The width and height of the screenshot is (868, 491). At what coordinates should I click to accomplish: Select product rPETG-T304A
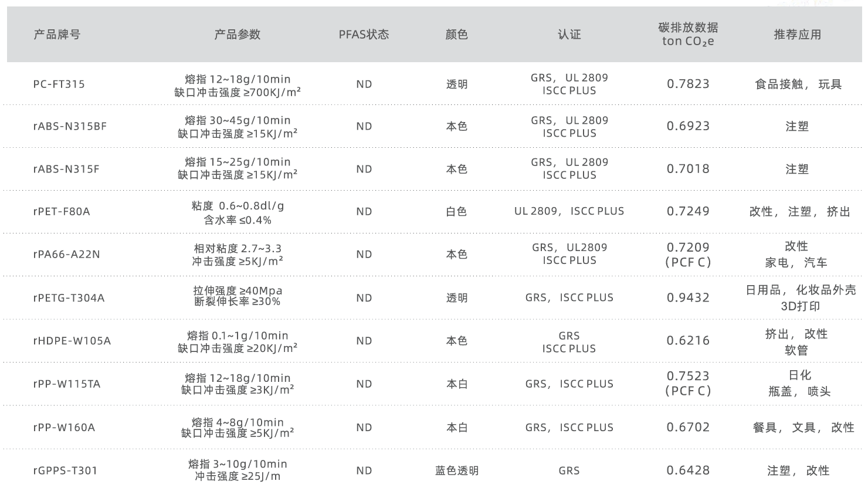pos(69,298)
